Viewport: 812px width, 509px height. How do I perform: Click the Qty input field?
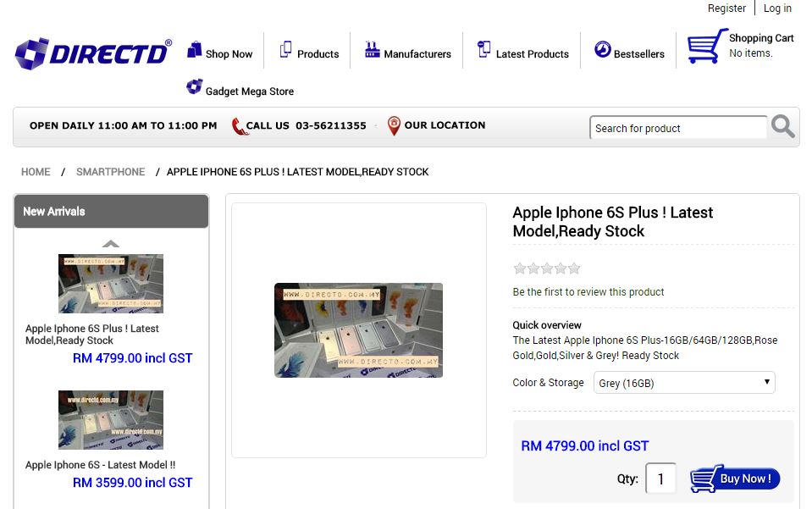click(x=660, y=479)
